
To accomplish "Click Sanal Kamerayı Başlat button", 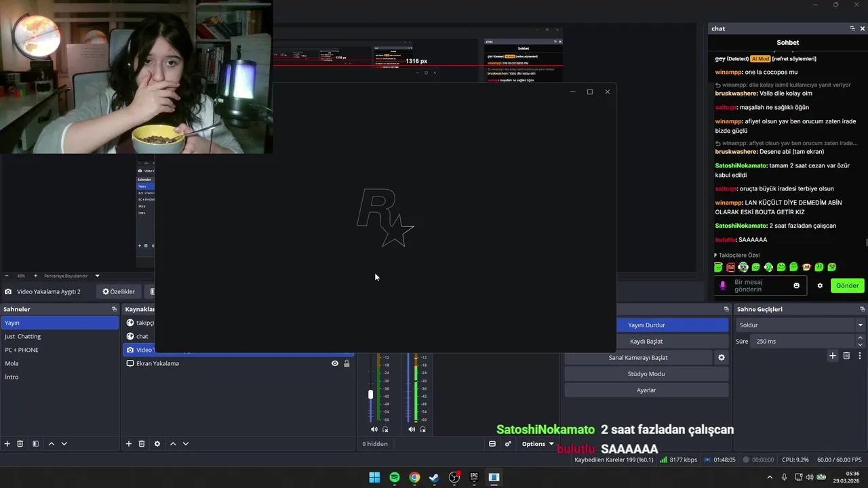I will [x=638, y=357].
